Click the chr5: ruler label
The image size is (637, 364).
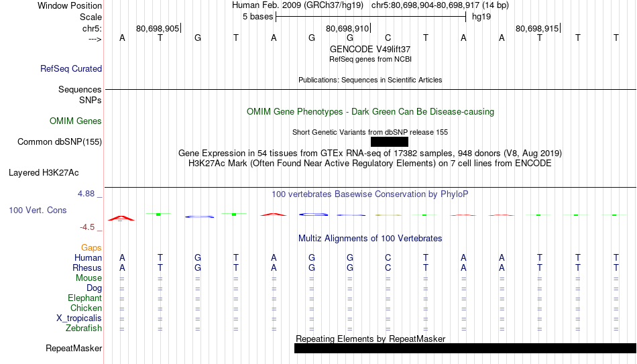pos(93,28)
